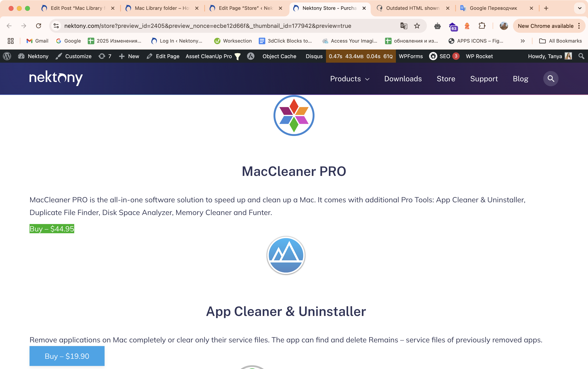Open Disqus in admin bar
Image resolution: width=588 pixels, height=369 pixels.
(x=314, y=56)
